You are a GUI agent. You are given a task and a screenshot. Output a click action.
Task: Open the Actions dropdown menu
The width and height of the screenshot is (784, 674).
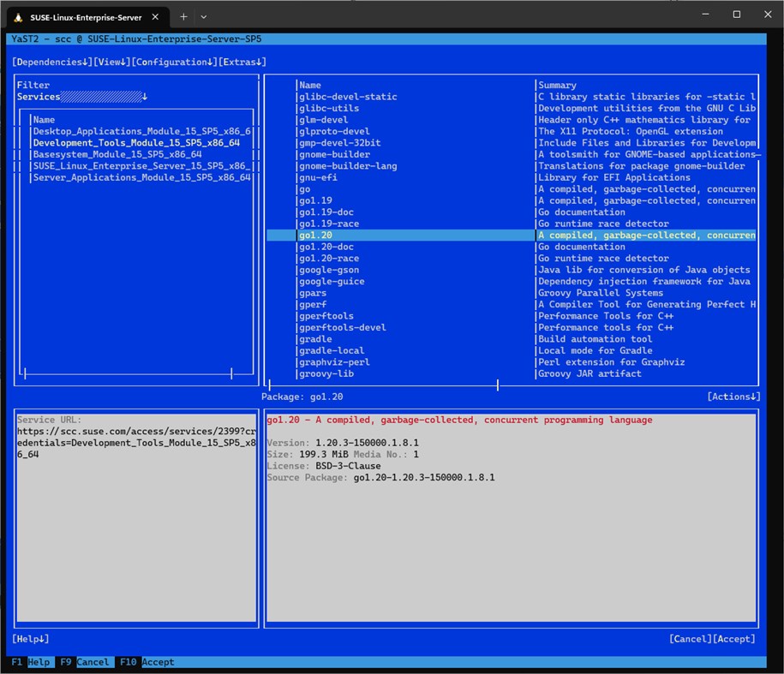(x=733, y=397)
